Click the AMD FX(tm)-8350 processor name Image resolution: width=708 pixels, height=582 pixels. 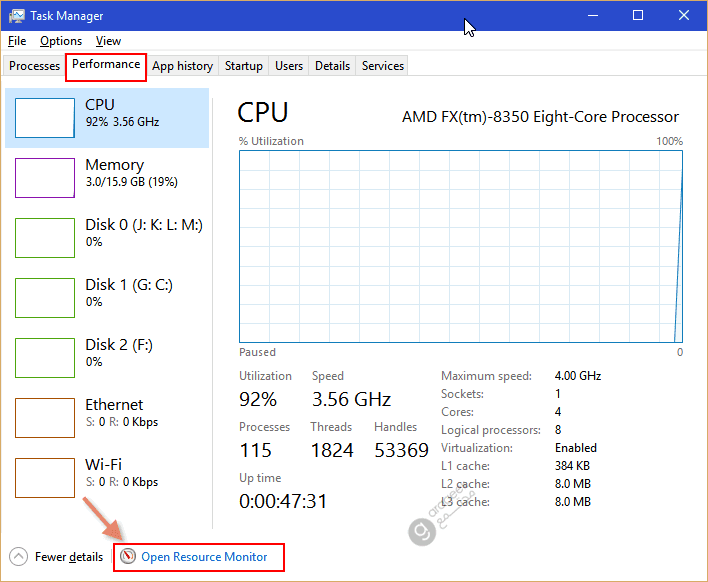[540, 117]
